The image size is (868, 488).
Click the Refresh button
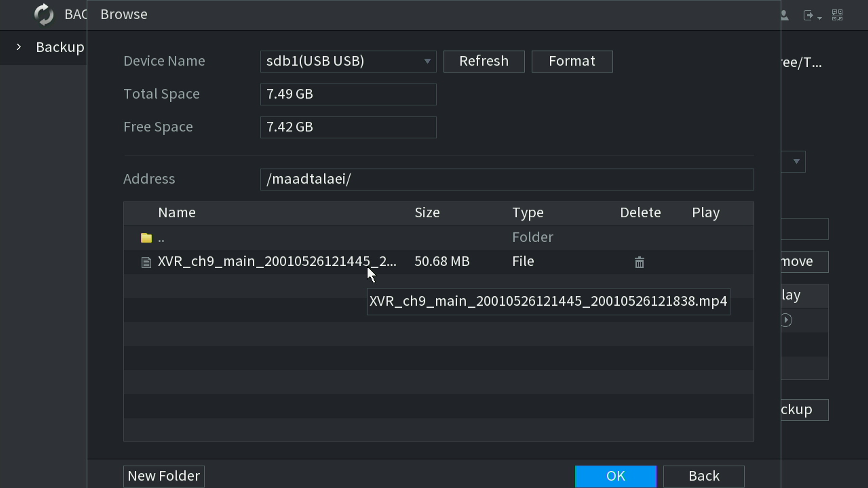pos(484,61)
